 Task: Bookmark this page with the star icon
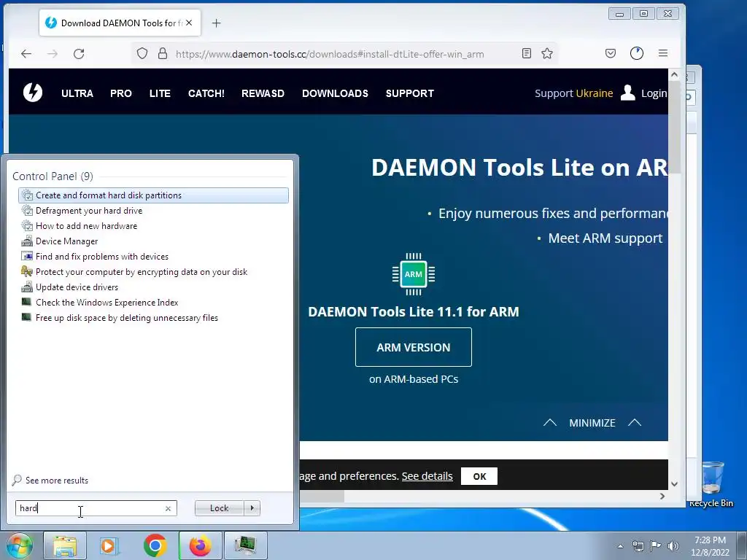click(547, 53)
